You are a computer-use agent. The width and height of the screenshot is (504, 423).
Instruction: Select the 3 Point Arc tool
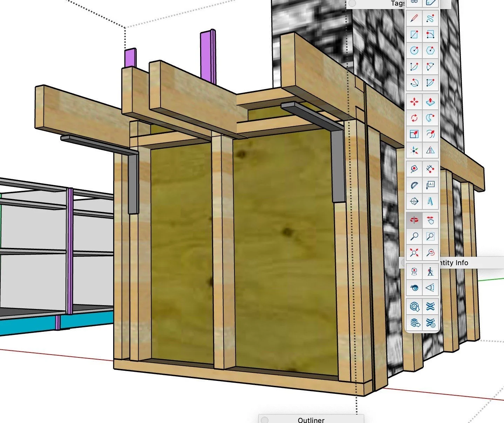[x=414, y=83]
